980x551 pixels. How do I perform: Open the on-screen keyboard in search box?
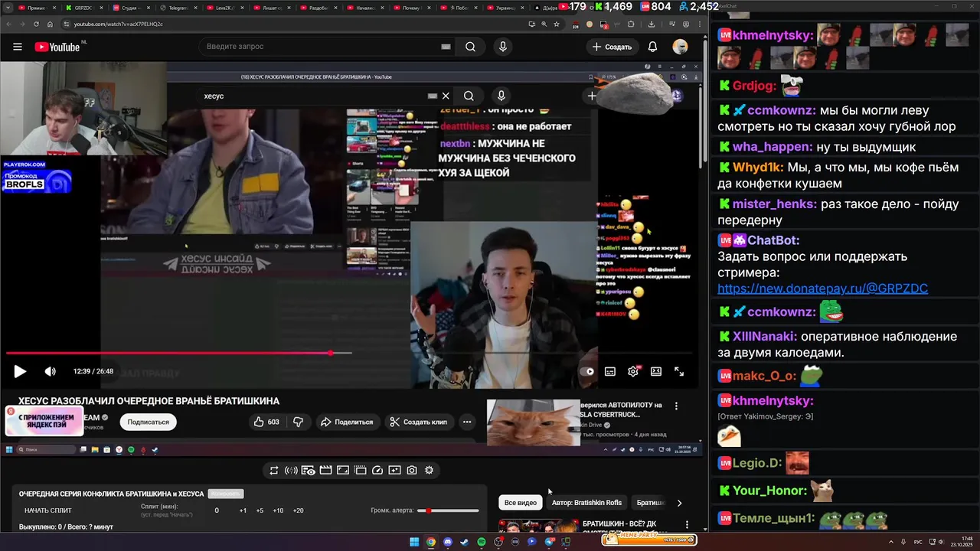(446, 47)
